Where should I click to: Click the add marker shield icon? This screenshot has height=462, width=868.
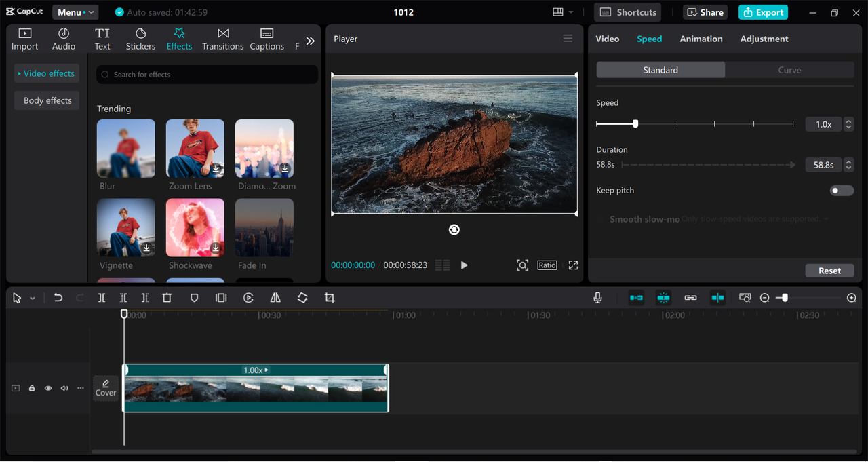(194, 298)
